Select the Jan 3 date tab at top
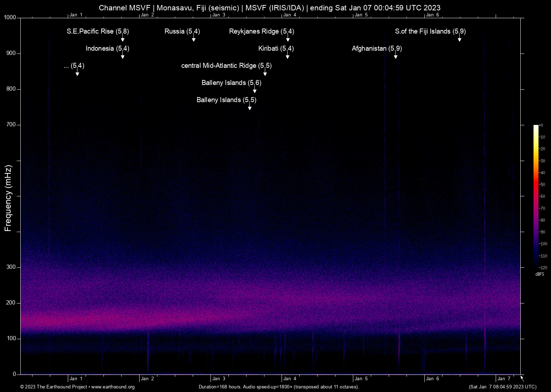The width and height of the screenshot is (551, 392). tap(219, 15)
